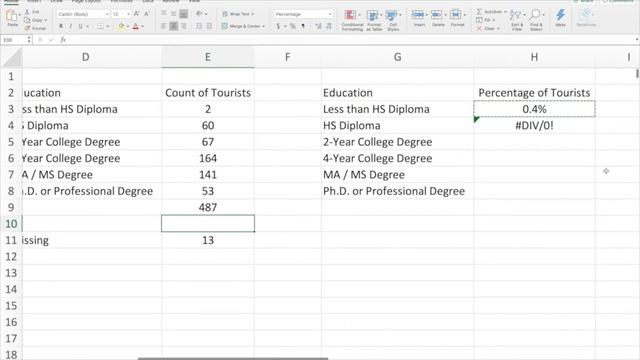The width and height of the screenshot is (640, 360).
Task: Click the Cut scissors button
Action: 33,12
